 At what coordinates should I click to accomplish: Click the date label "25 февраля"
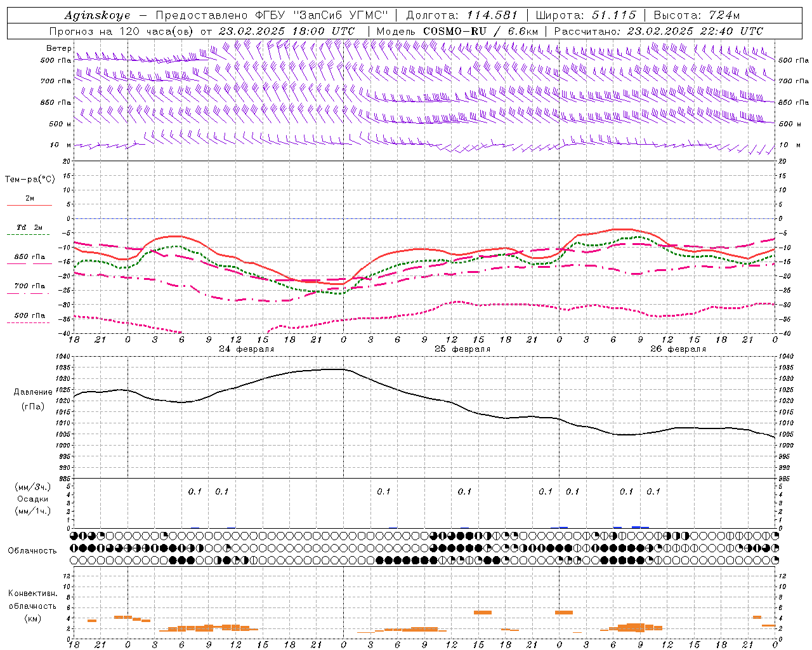[462, 349]
